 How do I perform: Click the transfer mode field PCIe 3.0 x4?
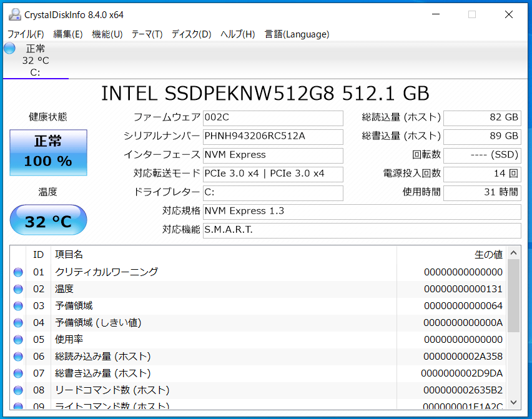pyautogui.click(x=273, y=174)
